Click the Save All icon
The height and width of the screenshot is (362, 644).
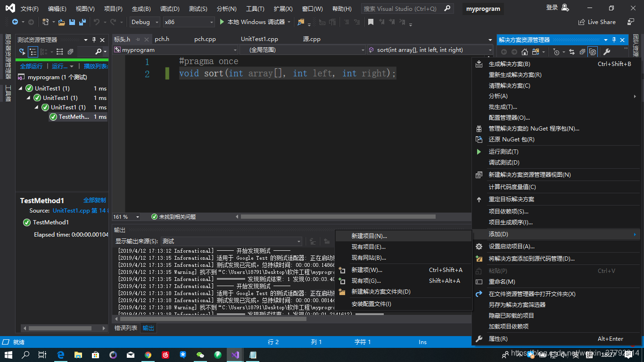(83, 22)
